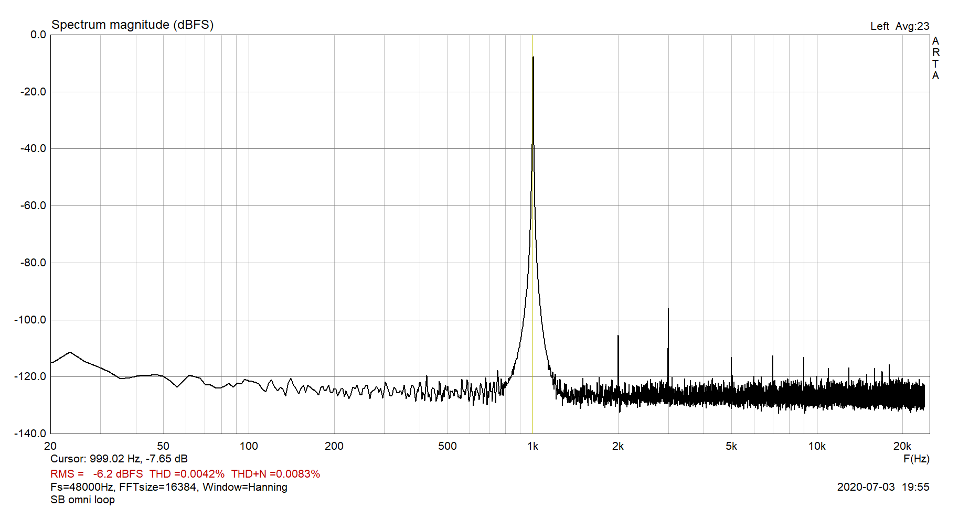Select the "Left" channel label
Viewport: 980px width, 508px height.
point(879,26)
